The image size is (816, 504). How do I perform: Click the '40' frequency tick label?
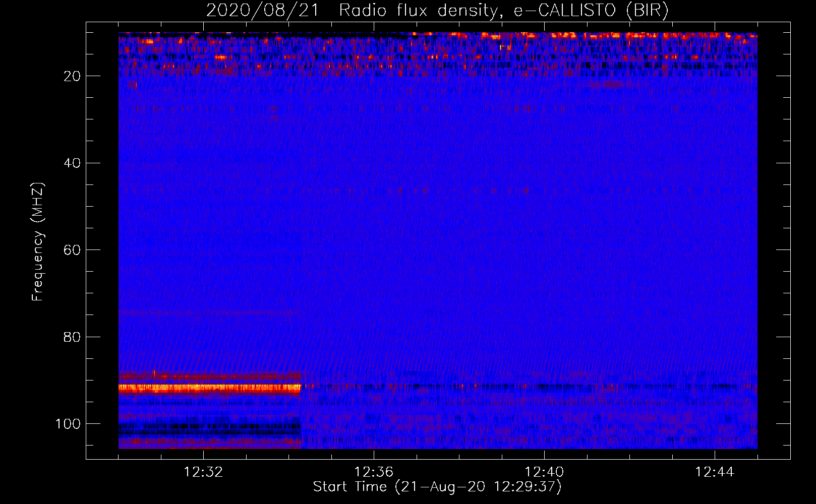(72, 163)
